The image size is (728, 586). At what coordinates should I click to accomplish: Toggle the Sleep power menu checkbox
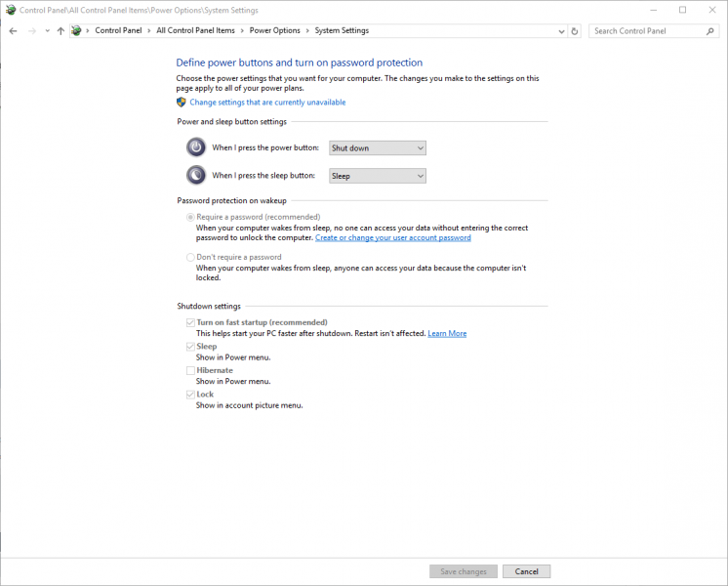pos(190,346)
